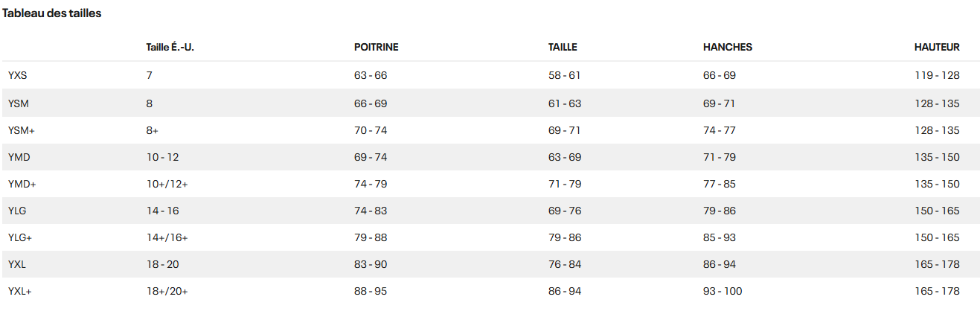Viewport: 980px width, 317px height.
Task: Click the TAILLE column header
Action: 563,47
